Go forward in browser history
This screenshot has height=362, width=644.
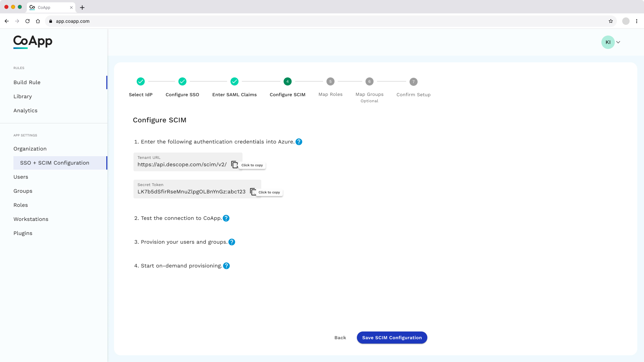point(17,21)
